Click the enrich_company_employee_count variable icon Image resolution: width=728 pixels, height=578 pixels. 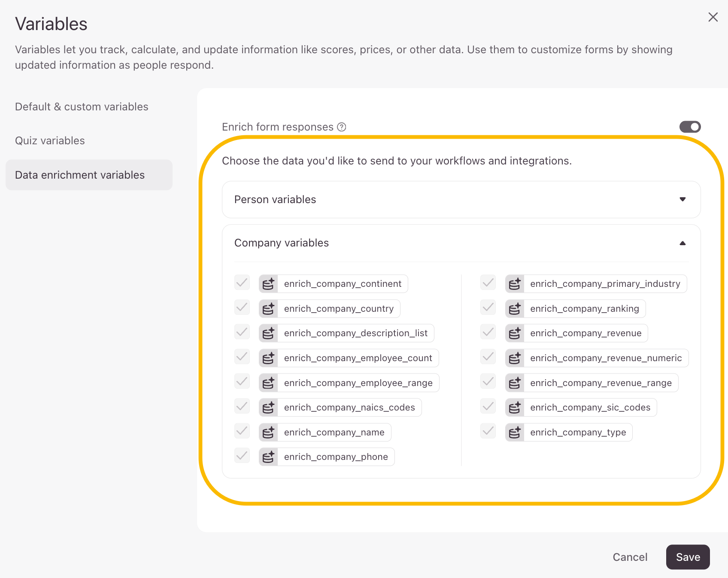[x=268, y=358]
